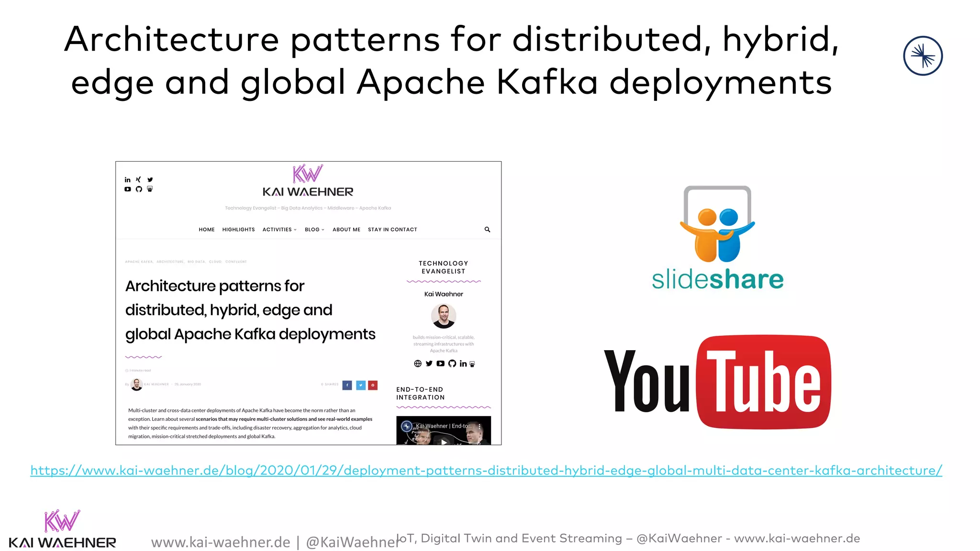Click the BIG DATA category tag
Viewport: 980px width, 551px height.
(196, 262)
